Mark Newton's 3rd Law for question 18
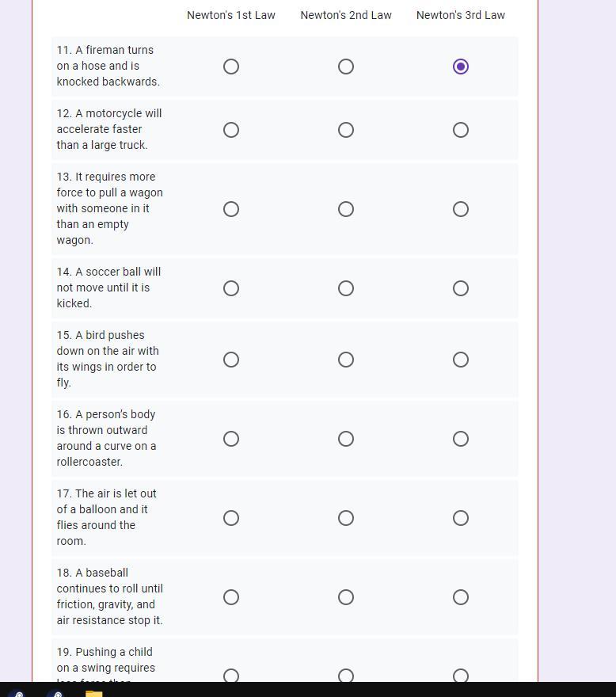The image size is (616, 697). click(x=461, y=597)
